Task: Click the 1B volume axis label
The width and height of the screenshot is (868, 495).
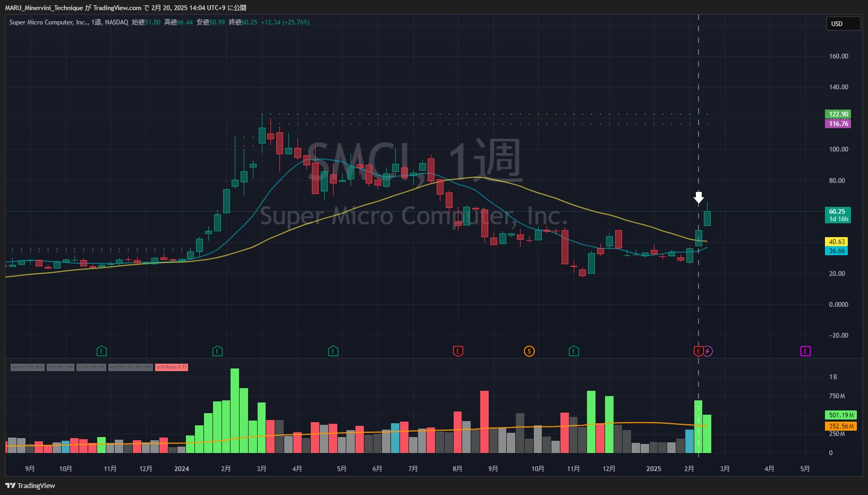Action: 833,377
